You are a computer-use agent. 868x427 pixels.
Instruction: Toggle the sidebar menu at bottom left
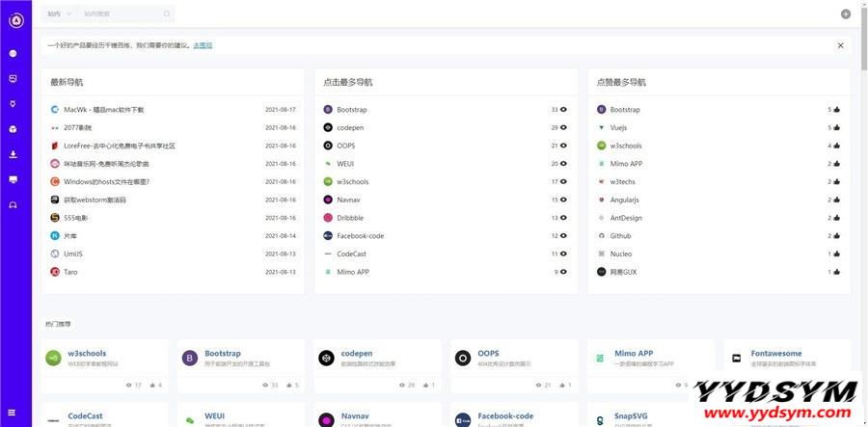coord(14,413)
